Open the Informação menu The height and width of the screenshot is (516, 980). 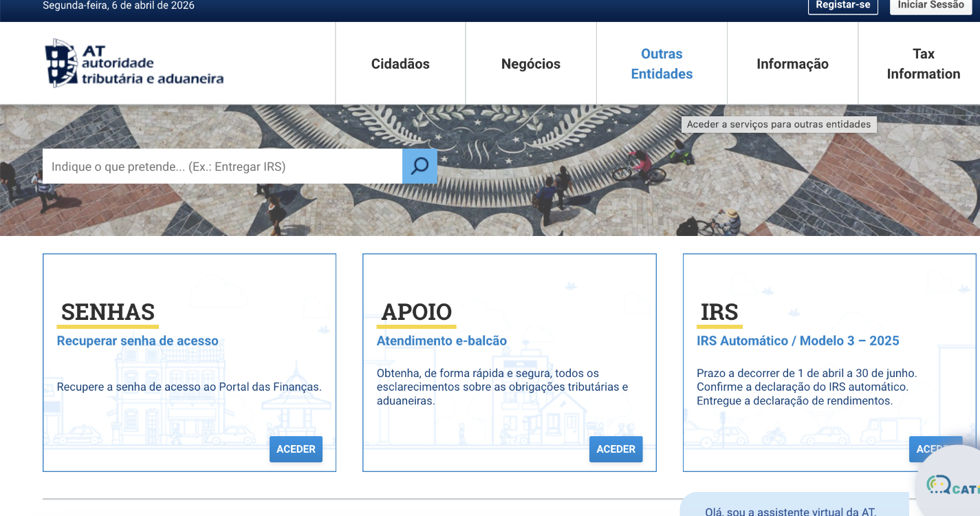[x=792, y=63]
